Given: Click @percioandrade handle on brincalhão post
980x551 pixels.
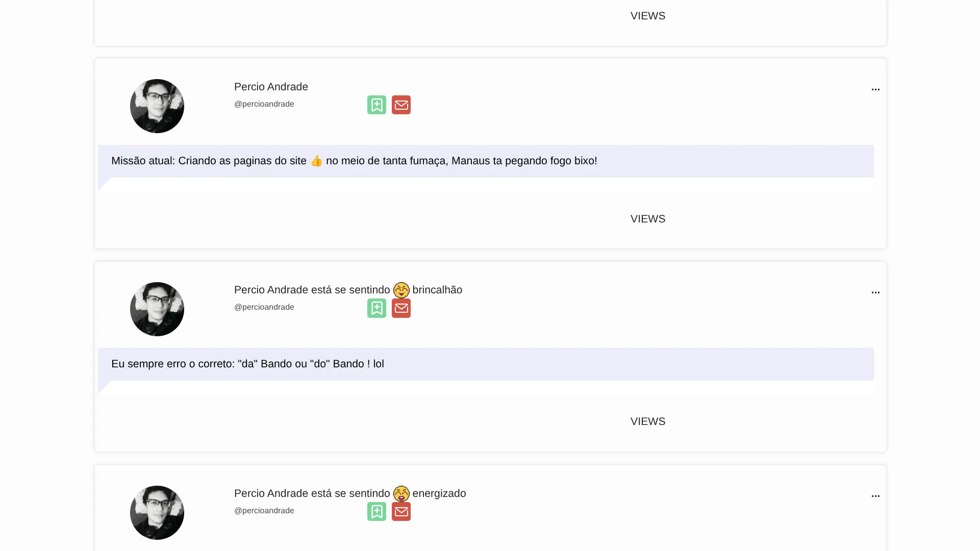Looking at the screenshot, I should (264, 307).
